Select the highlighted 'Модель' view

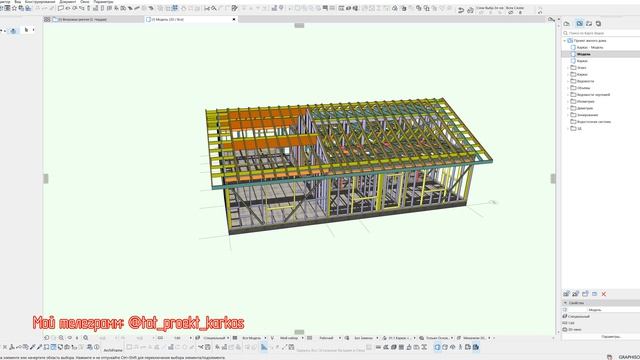584,54
